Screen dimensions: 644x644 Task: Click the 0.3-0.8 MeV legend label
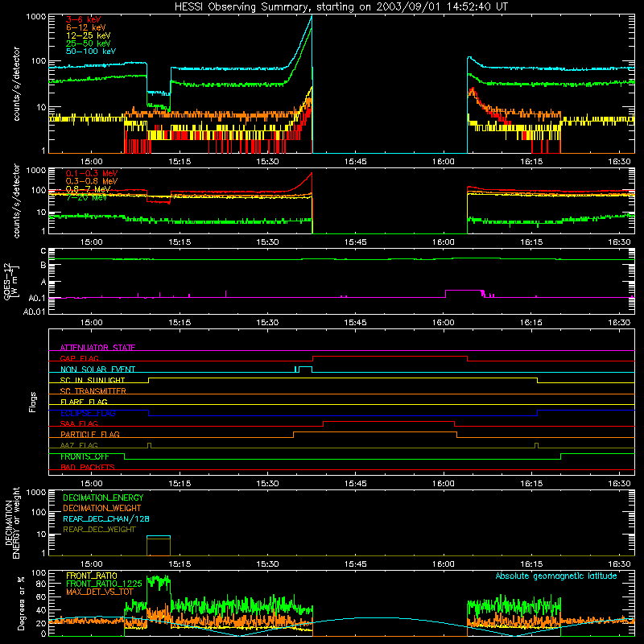click(92, 181)
